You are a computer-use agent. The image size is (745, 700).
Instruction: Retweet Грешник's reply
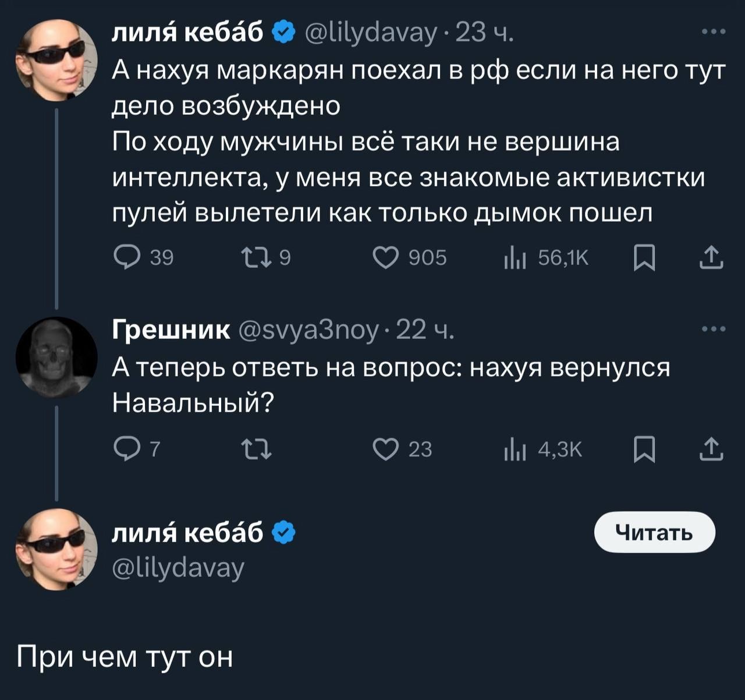(256, 449)
